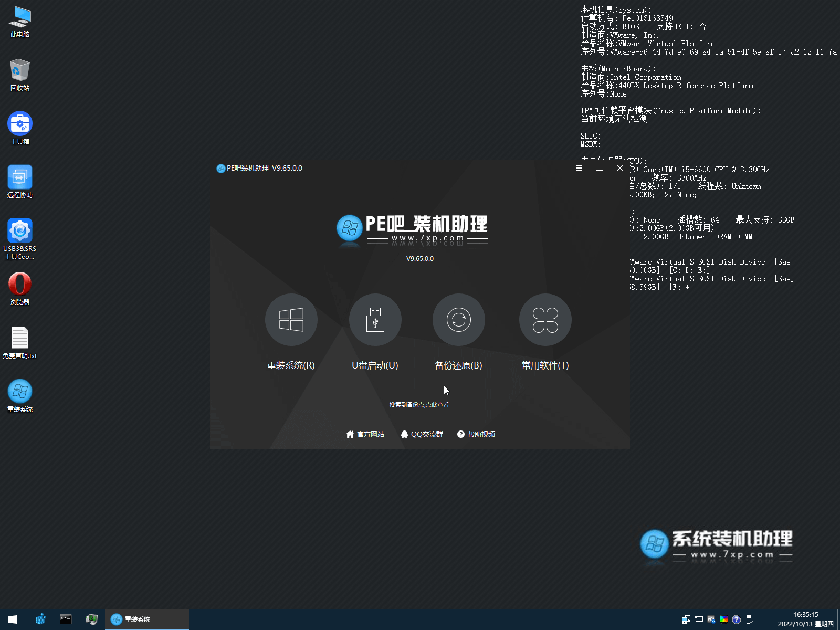Select the 远程协助 remote assistance icon
840x630 pixels.
pyautogui.click(x=20, y=182)
